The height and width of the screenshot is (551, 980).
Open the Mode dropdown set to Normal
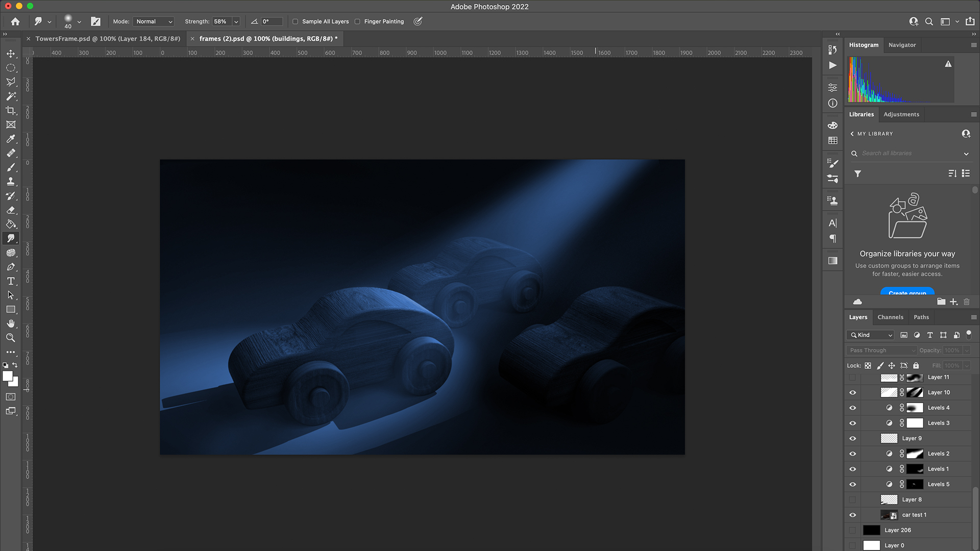(154, 21)
